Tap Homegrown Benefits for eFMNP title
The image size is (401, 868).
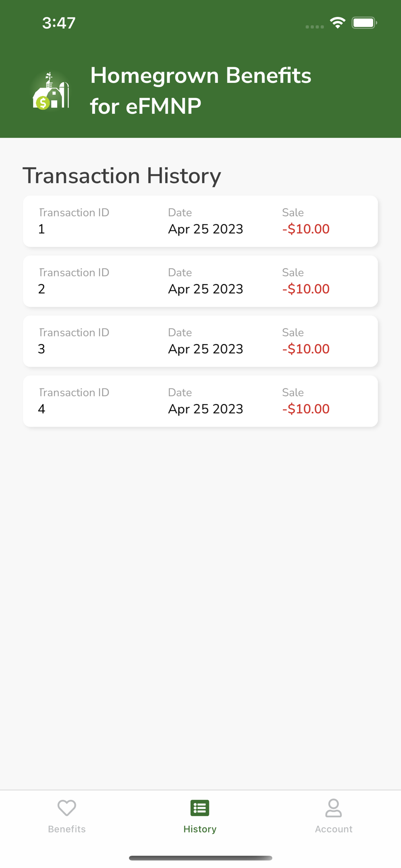tap(200, 91)
